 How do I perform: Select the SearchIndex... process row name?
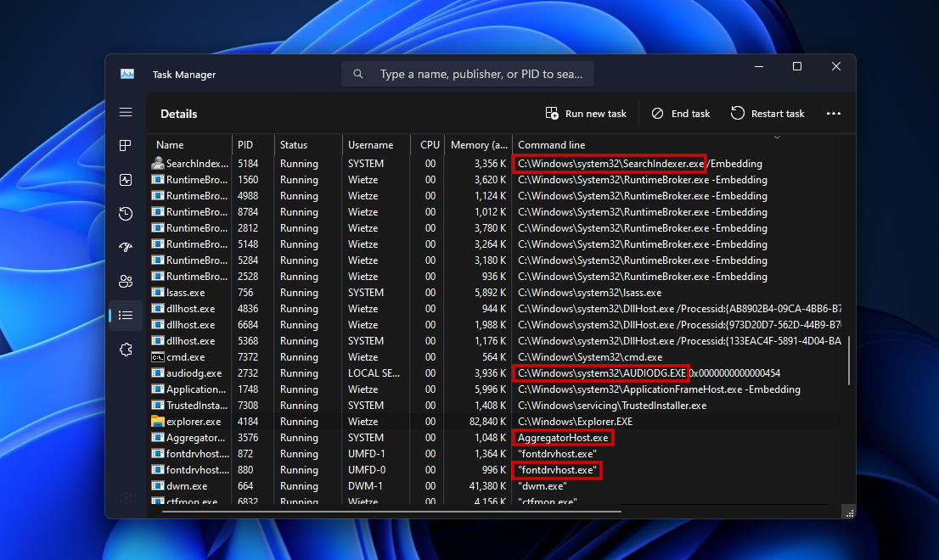point(197,163)
